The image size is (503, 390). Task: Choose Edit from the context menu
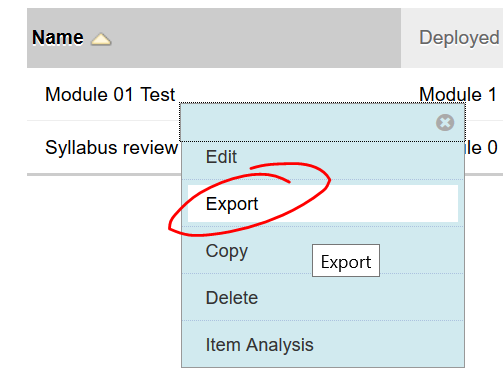pyautogui.click(x=221, y=157)
